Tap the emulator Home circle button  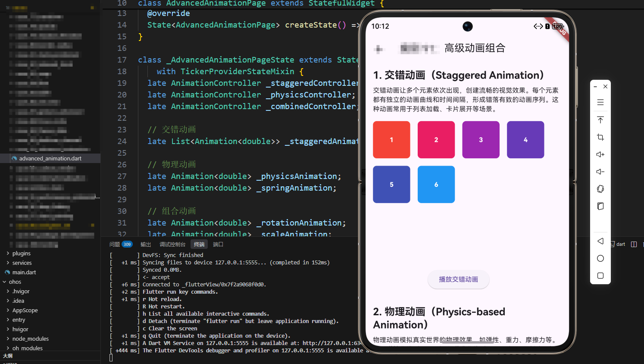600,258
